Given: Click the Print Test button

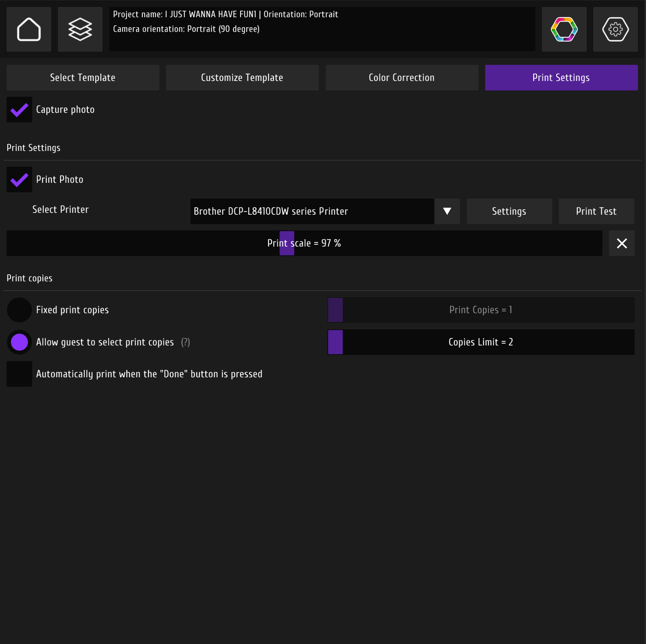Looking at the screenshot, I should pyautogui.click(x=596, y=211).
